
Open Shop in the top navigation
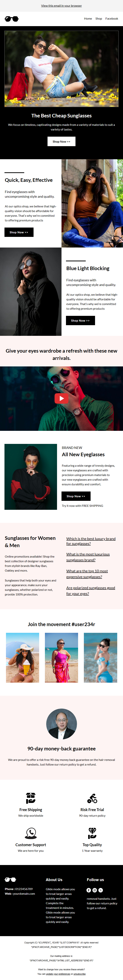99,19
